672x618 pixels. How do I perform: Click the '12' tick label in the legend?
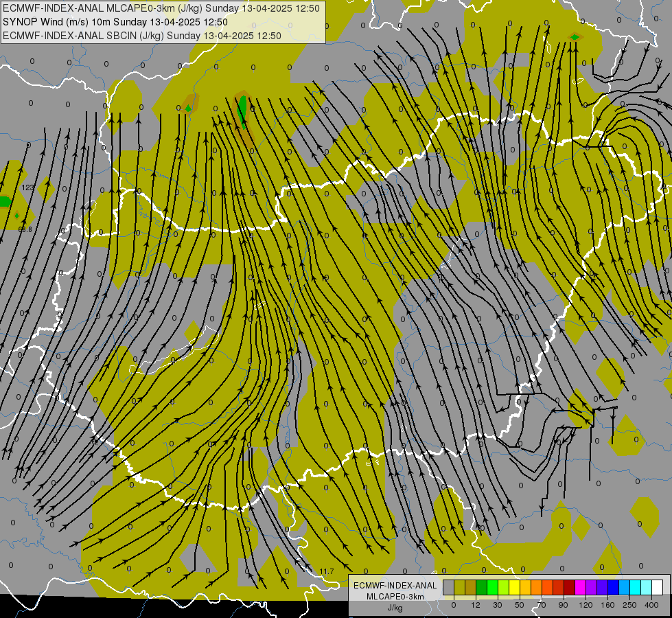(x=476, y=605)
